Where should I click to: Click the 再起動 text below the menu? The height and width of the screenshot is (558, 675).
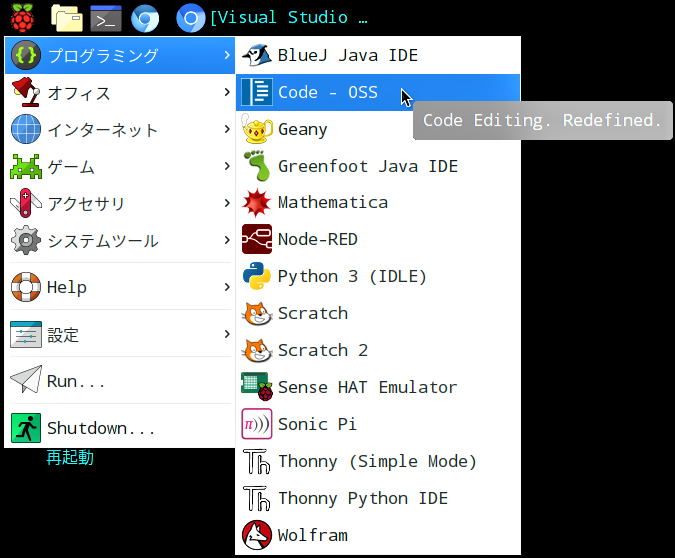point(70,457)
